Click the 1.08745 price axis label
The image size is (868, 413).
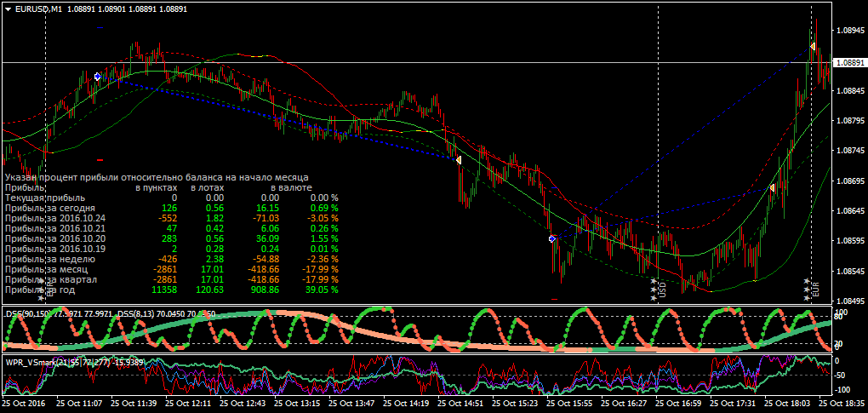pos(850,151)
